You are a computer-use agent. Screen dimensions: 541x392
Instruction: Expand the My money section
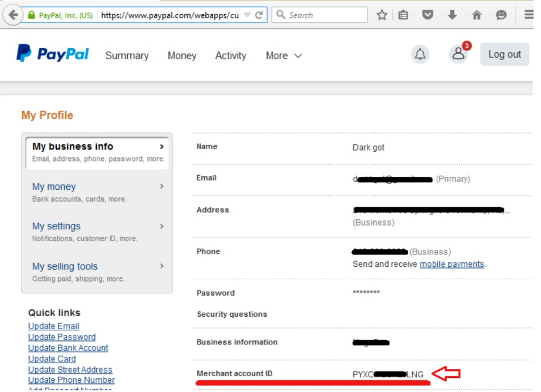pos(96,192)
